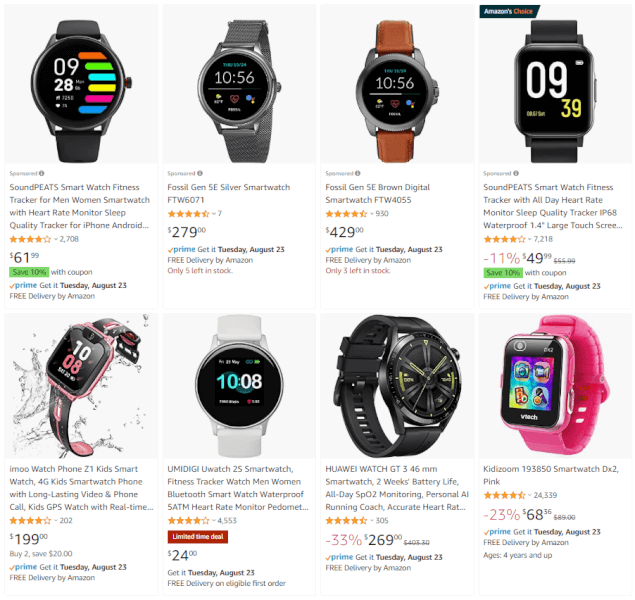
Task: Click the Limited time deal badge
Action: tap(198, 537)
